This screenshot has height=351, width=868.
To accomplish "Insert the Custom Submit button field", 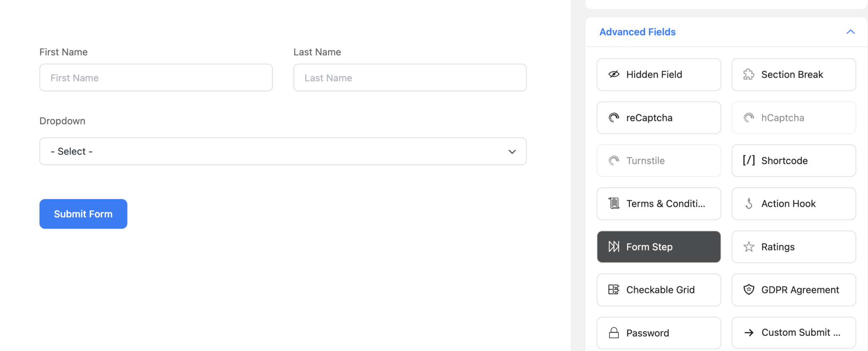I will (793, 332).
